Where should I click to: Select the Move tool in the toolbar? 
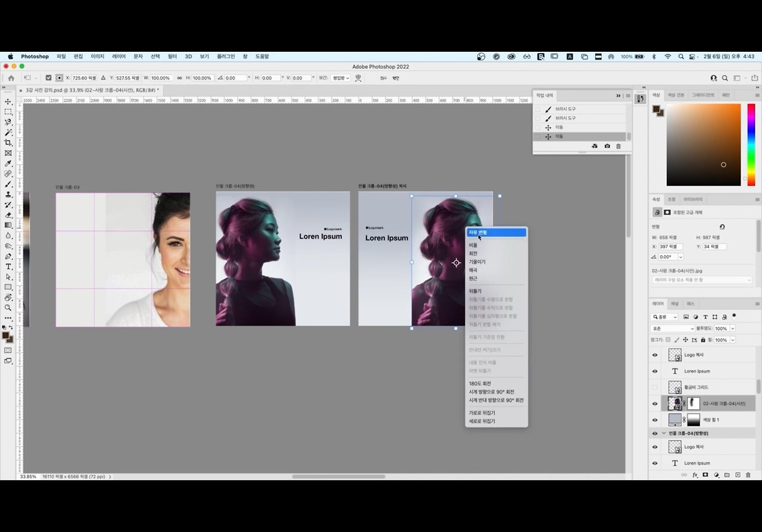(8, 102)
